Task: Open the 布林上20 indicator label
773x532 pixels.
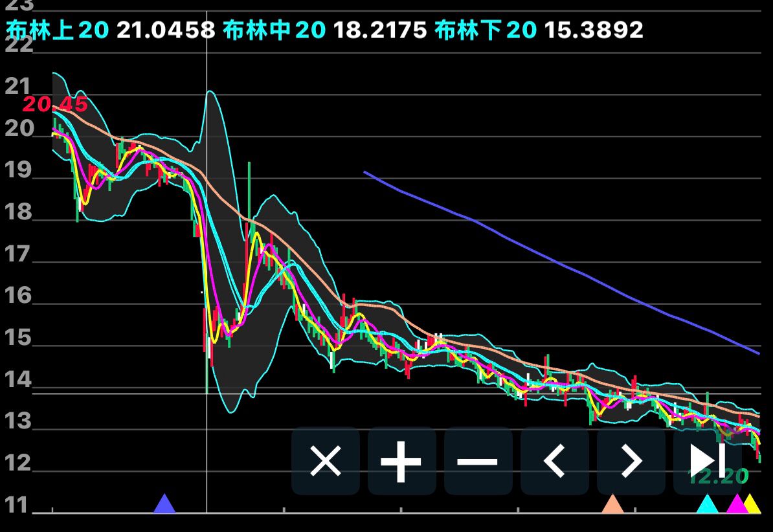Action: point(58,30)
